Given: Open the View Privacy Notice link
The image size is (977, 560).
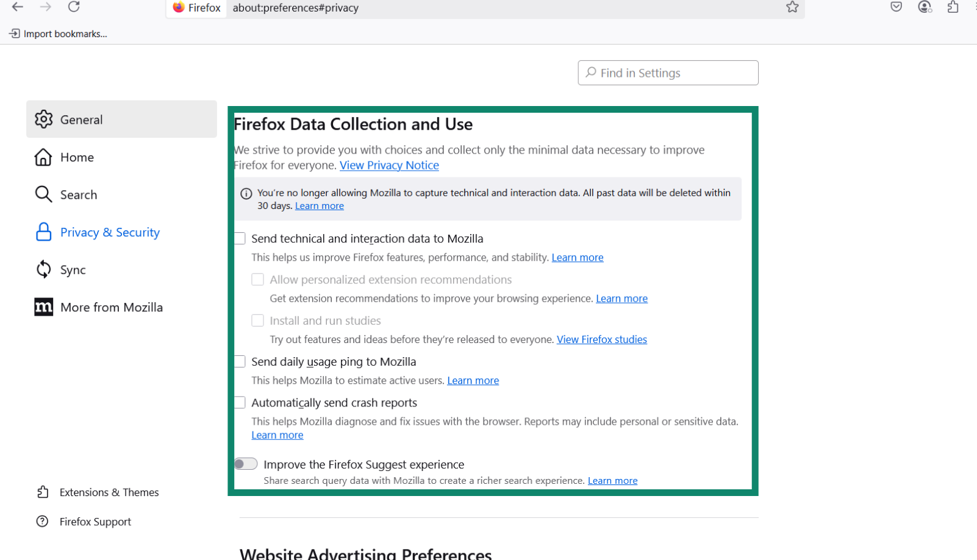Looking at the screenshot, I should tap(389, 165).
